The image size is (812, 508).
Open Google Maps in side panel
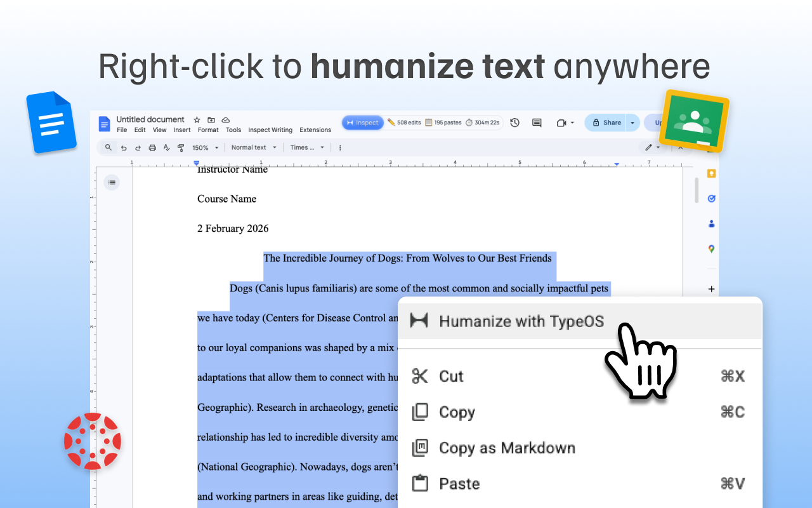pos(711,249)
